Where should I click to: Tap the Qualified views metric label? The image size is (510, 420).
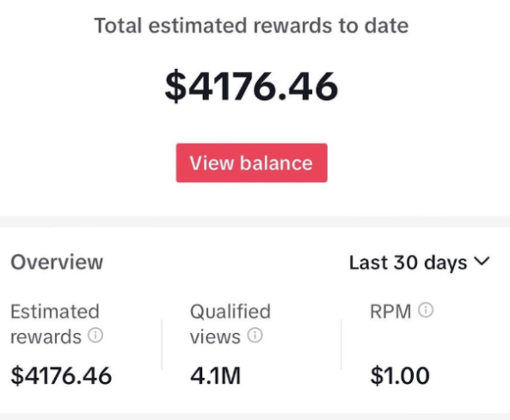(x=230, y=324)
